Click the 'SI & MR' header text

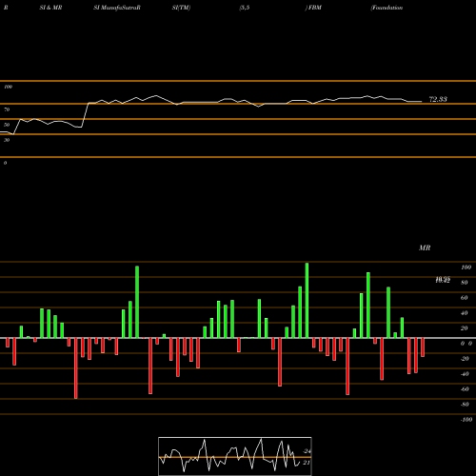[50, 8]
